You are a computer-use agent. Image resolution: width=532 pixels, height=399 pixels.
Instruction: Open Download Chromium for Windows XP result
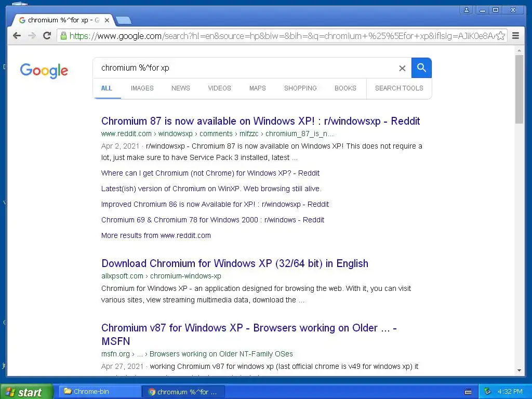pyautogui.click(x=235, y=263)
